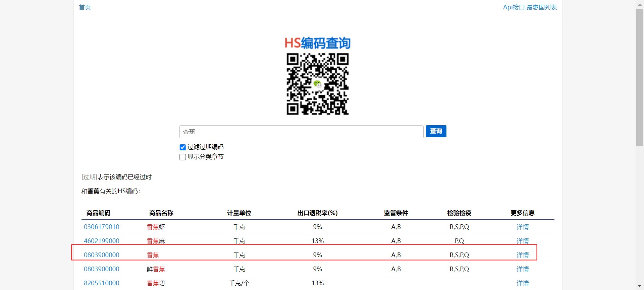Open 详情 for the highlighted 香蕉 row
Viewport: 644px width, 290px height.
(x=523, y=255)
